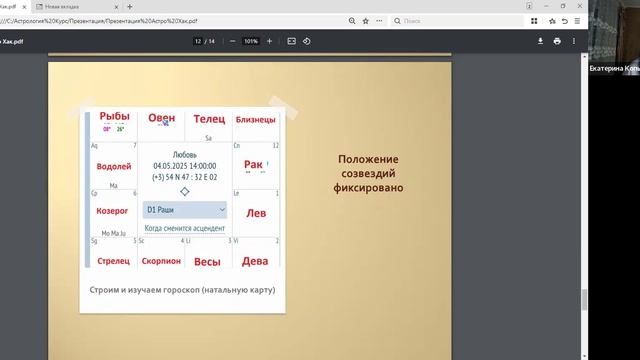Click the caption Строим и изучаем гороскоп
Screen dimensions: 640x360
[x=182, y=290]
